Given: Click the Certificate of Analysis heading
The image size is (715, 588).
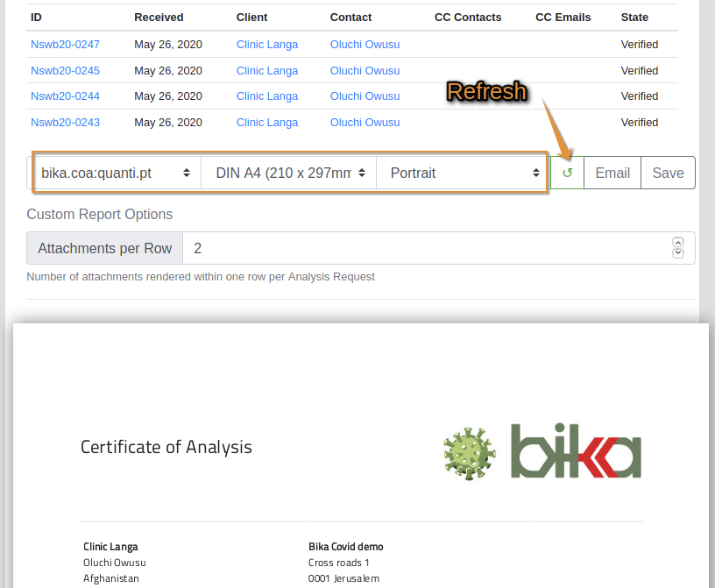Looking at the screenshot, I should coord(166,447).
